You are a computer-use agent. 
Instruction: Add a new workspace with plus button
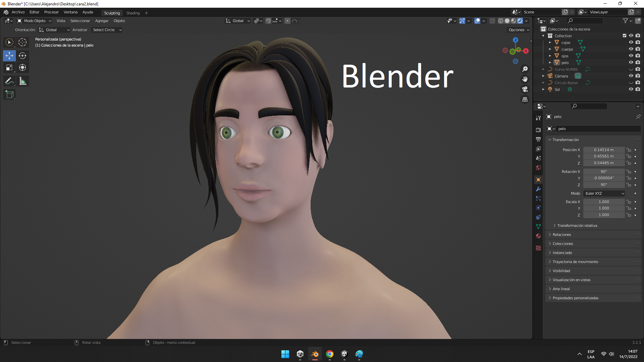[146, 13]
